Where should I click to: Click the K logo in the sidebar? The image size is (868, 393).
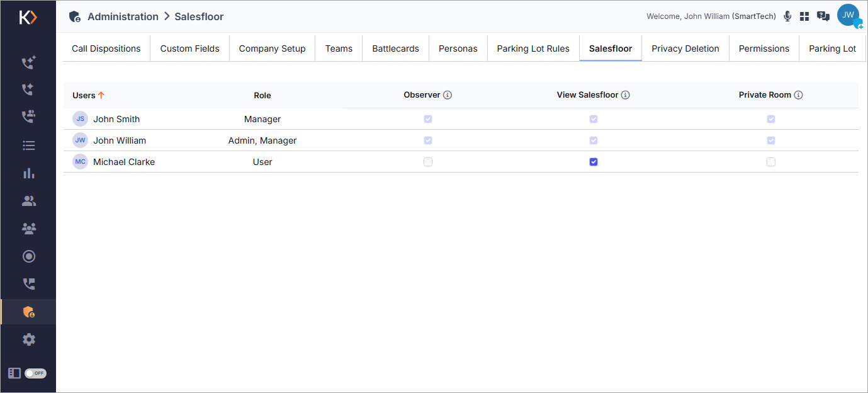tap(28, 17)
